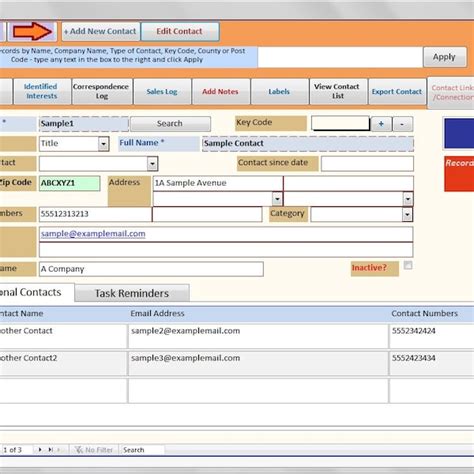Screen dimensions: 474x474
Task: Expand the Category dropdown
Action: pyautogui.click(x=407, y=215)
